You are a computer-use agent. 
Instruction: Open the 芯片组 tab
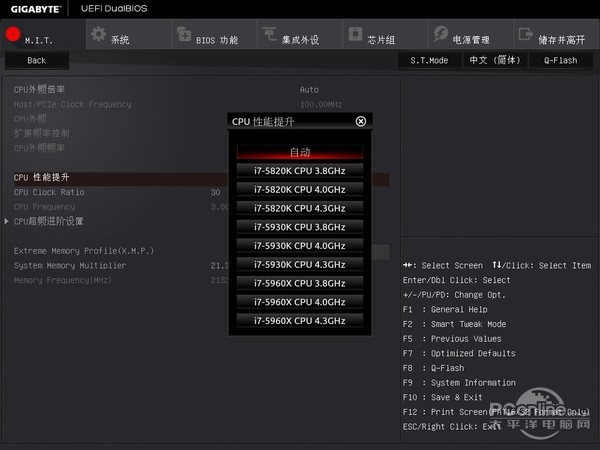(385, 34)
